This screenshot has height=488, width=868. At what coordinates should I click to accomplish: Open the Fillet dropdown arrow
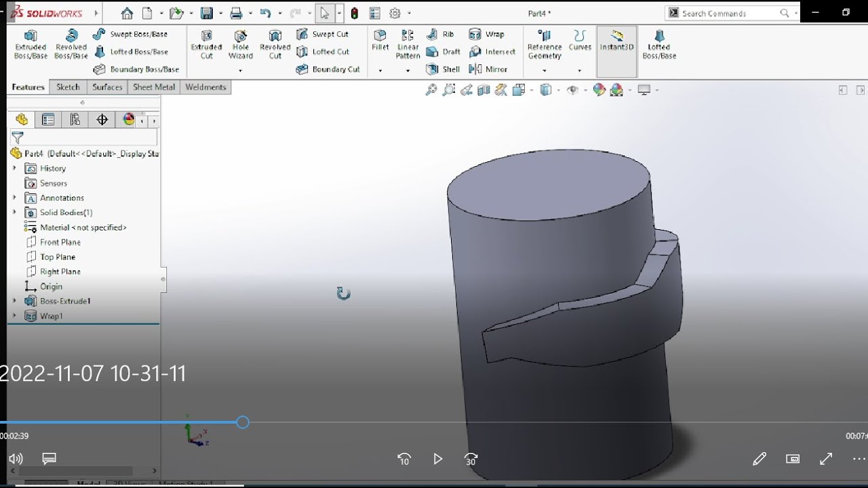tap(380, 70)
